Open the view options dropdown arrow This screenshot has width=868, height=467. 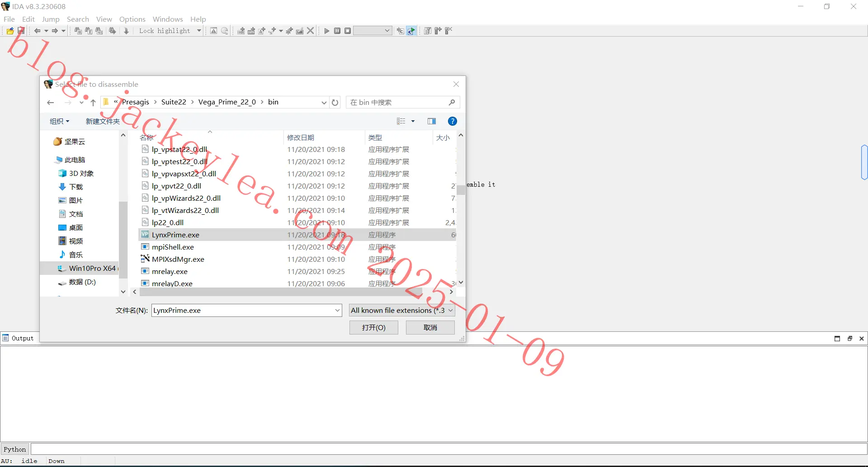click(x=413, y=121)
